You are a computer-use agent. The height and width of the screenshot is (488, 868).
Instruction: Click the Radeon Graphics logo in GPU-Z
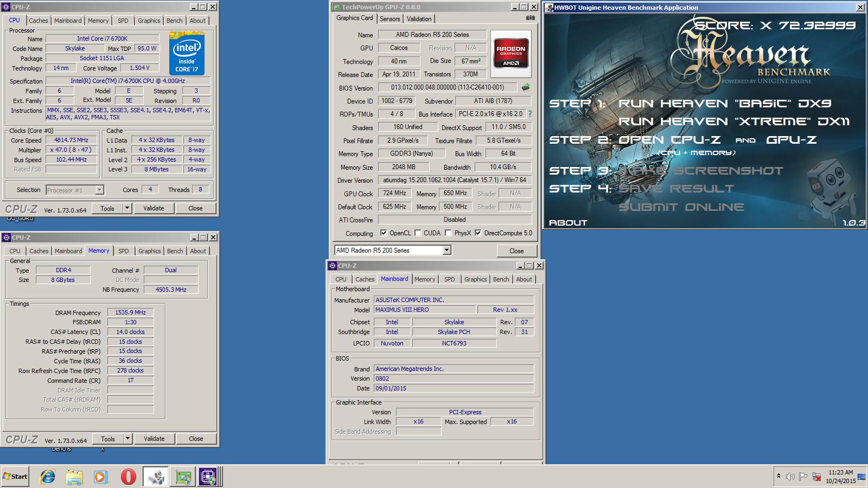coord(511,53)
